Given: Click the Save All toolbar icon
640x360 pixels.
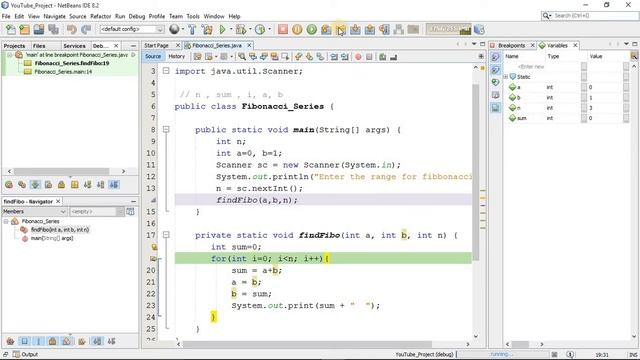Looking at the screenshot, I should click(53, 29).
